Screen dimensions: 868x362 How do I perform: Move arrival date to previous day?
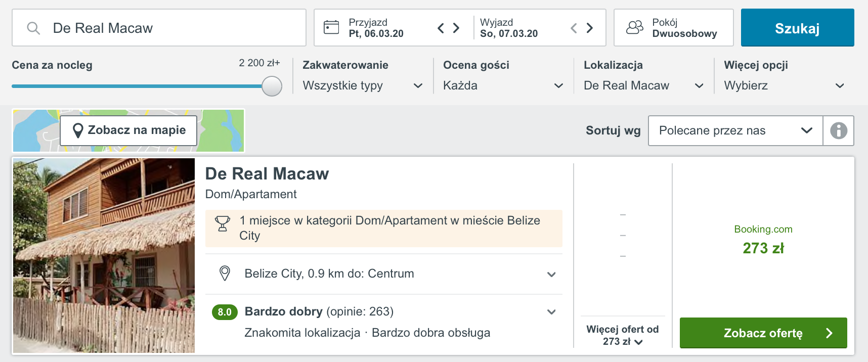click(x=441, y=28)
